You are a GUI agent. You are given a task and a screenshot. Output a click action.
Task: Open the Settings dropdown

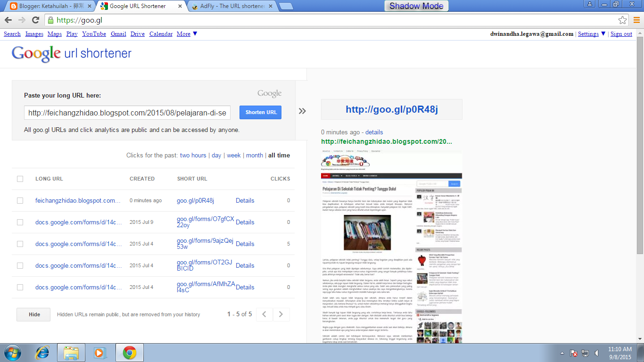592,34
